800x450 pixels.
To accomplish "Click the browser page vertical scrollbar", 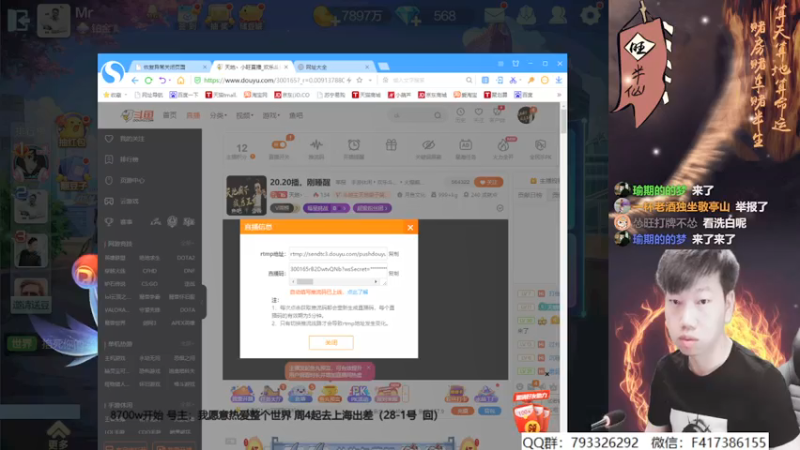I will coord(563,122).
